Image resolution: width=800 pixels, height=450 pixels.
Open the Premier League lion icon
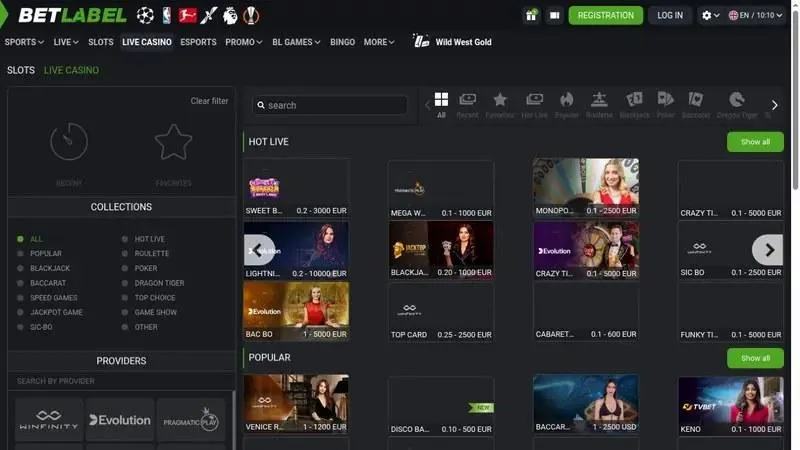coord(230,15)
